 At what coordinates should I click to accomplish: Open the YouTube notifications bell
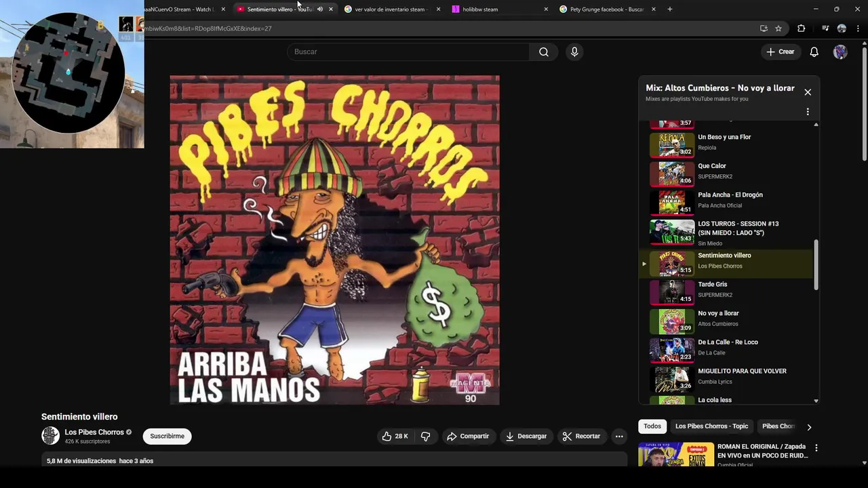tap(814, 52)
